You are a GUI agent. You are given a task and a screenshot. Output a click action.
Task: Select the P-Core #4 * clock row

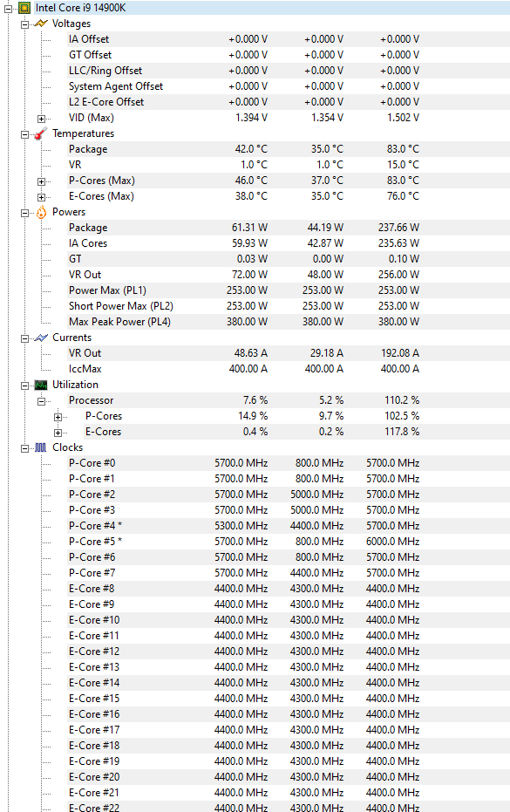(x=289, y=526)
